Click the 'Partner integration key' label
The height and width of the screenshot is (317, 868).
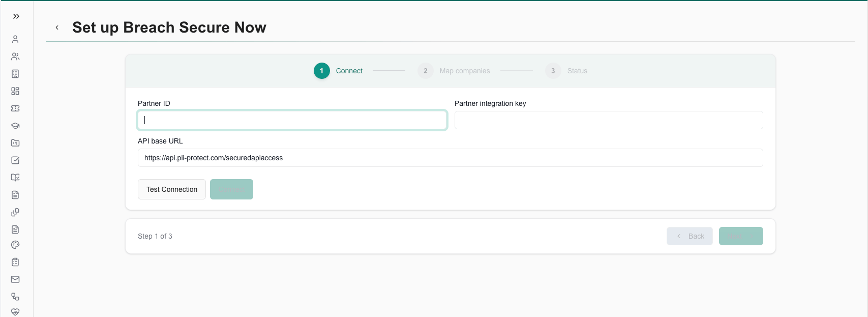pos(490,103)
